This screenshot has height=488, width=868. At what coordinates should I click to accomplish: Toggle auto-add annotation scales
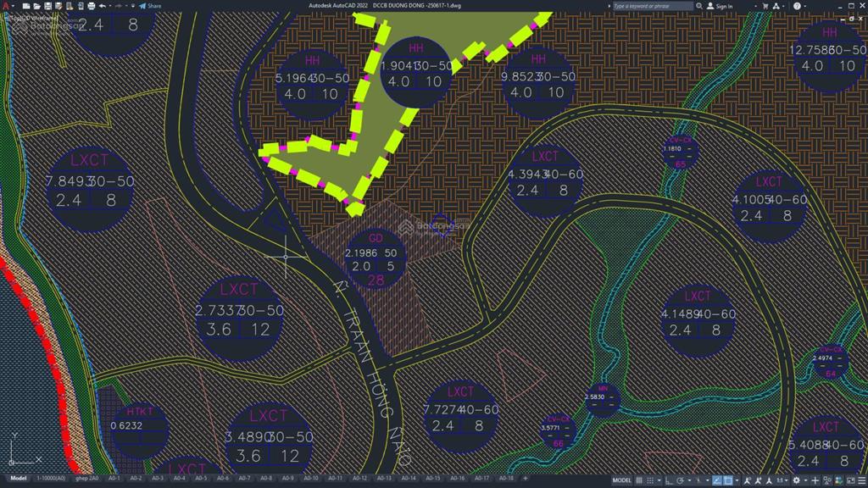click(x=759, y=481)
